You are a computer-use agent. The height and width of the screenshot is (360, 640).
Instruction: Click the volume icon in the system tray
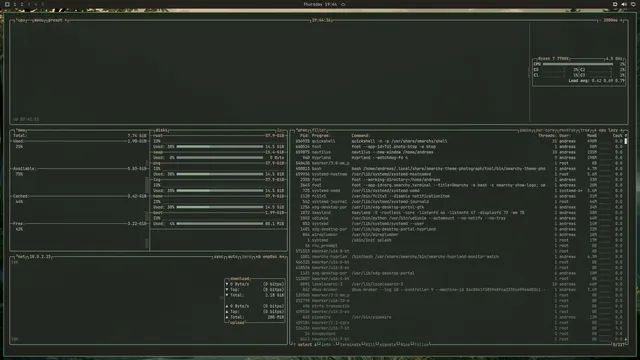click(624, 4)
